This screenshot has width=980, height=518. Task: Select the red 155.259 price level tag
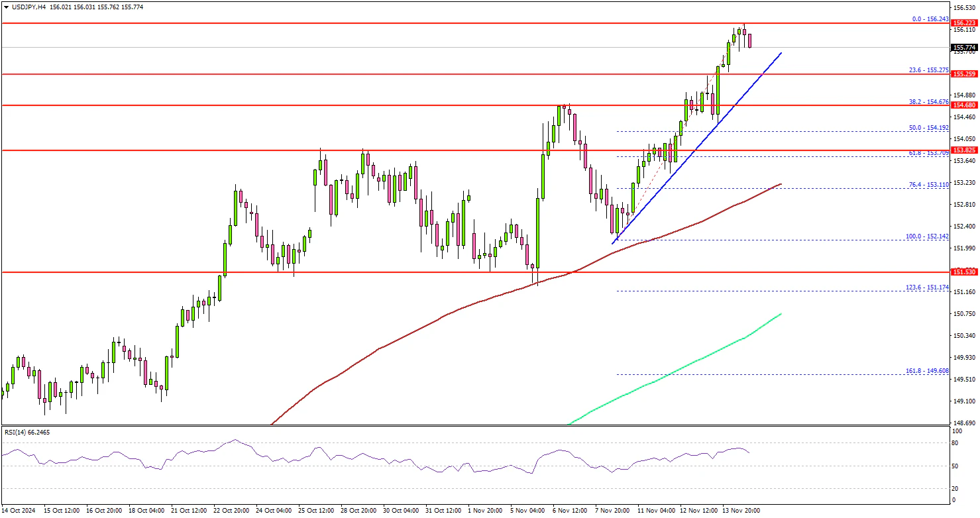tap(964, 74)
